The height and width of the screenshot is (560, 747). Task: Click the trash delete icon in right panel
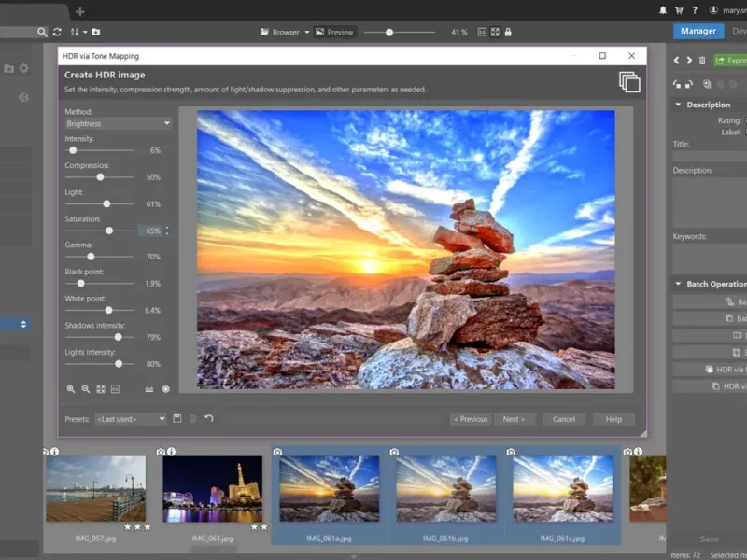(x=702, y=61)
